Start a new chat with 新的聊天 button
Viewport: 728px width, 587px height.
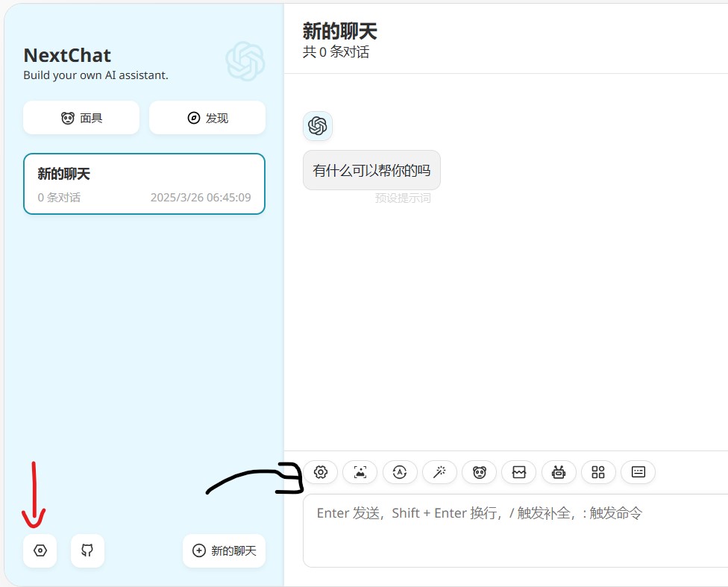pos(225,550)
